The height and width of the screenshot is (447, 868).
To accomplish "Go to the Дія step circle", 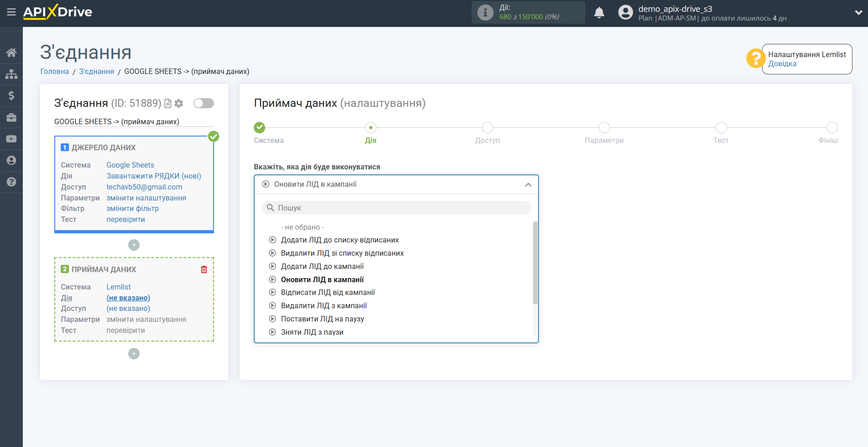I will tap(371, 127).
